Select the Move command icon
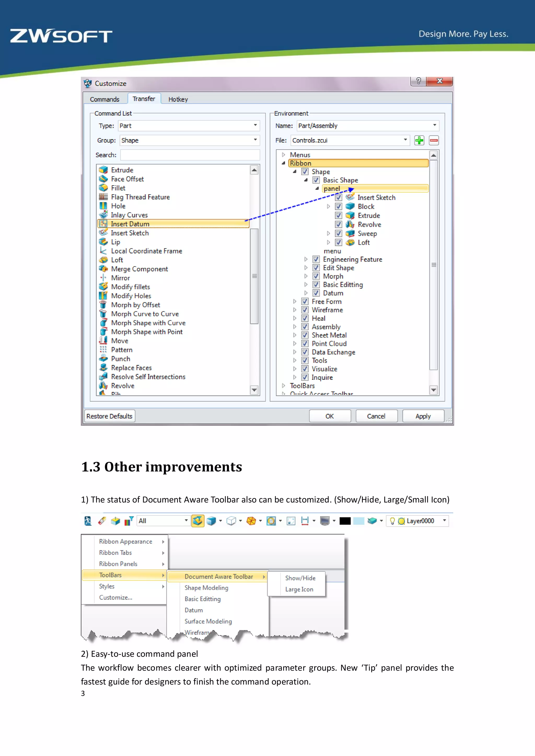The image size is (535, 756). coord(103,340)
